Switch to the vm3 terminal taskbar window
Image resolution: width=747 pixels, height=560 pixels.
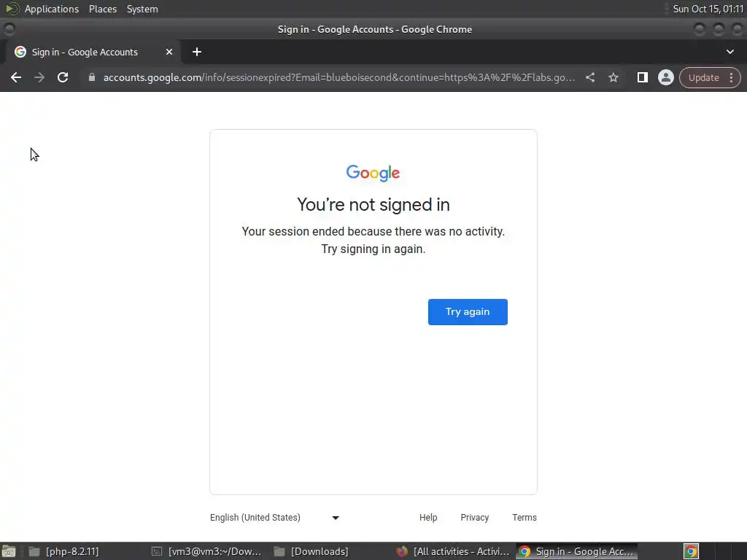(206, 551)
